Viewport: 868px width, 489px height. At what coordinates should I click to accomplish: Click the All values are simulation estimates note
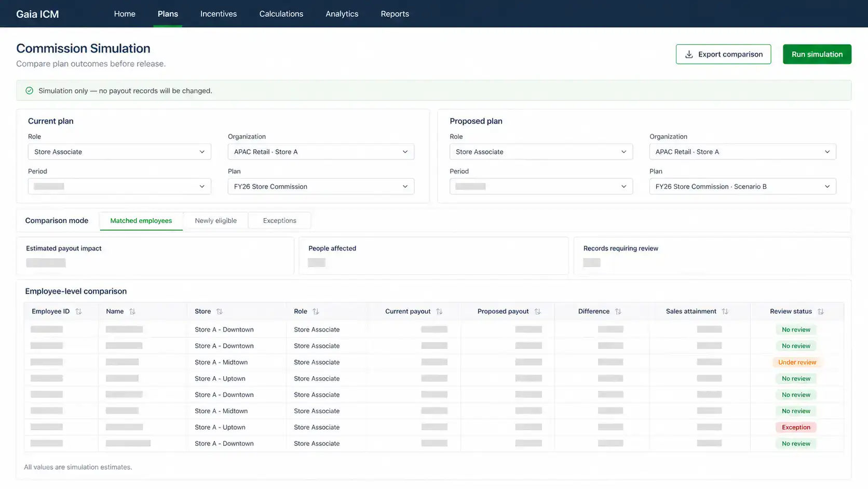78,467
